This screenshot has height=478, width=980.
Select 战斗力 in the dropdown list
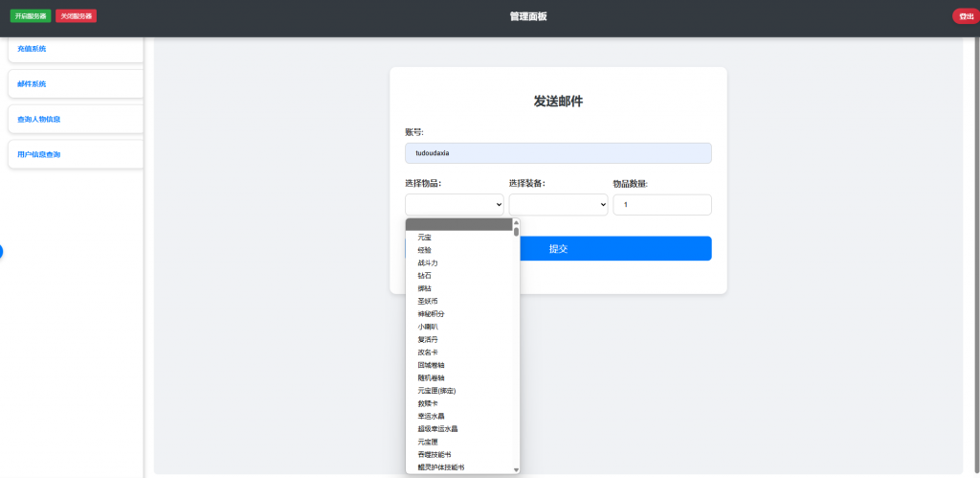pos(428,262)
